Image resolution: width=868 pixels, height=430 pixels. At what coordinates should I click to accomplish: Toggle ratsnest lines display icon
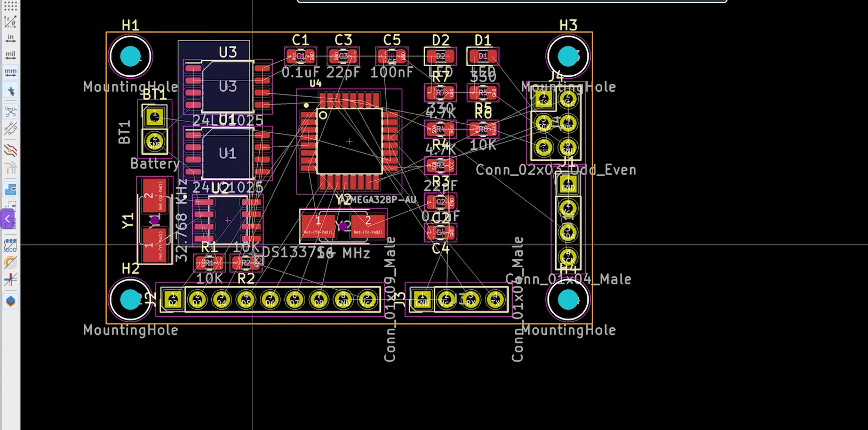(10, 112)
